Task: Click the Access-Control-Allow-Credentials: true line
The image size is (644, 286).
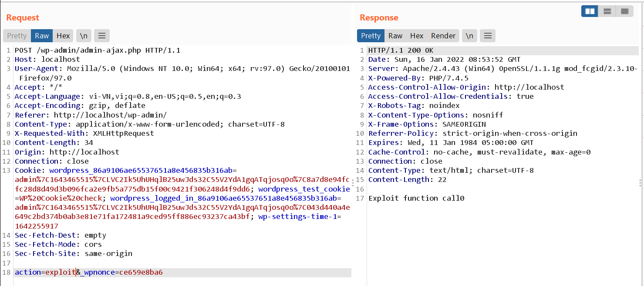Action: (451, 96)
